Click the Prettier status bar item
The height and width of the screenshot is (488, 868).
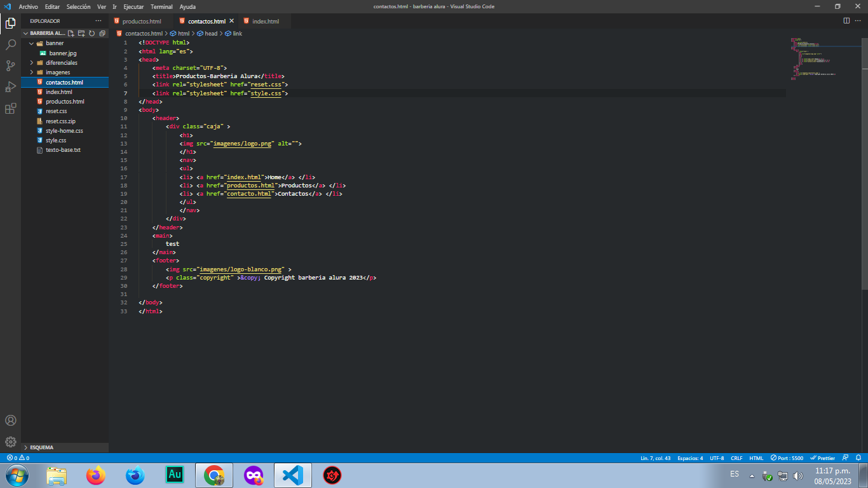822,457
